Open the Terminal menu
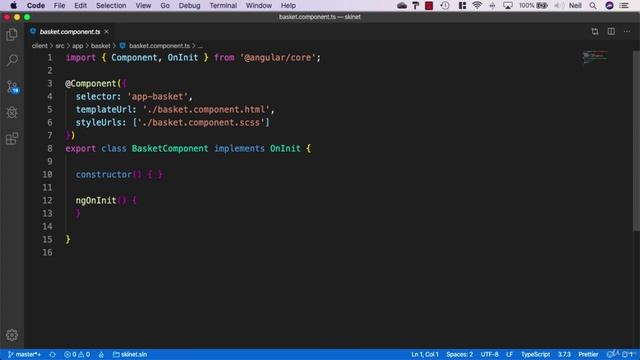This screenshot has width=640, height=360. (x=223, y=5)
